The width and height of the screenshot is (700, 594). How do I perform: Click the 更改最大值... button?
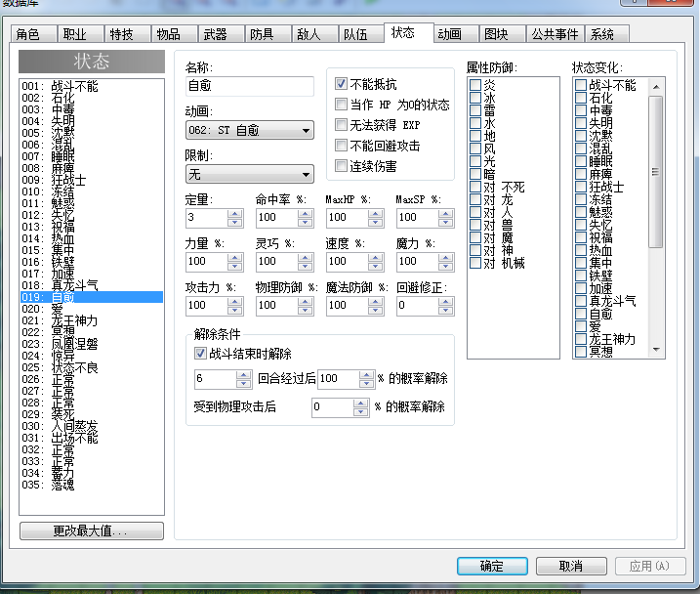point(92,531)
